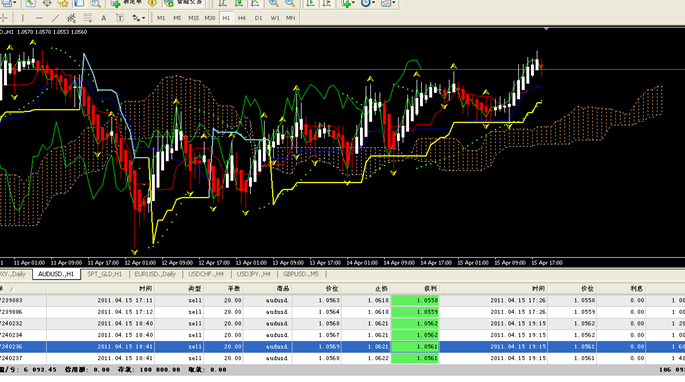
Task: Click the chart shift triangle marker
Action: click(x=546, y=29)
